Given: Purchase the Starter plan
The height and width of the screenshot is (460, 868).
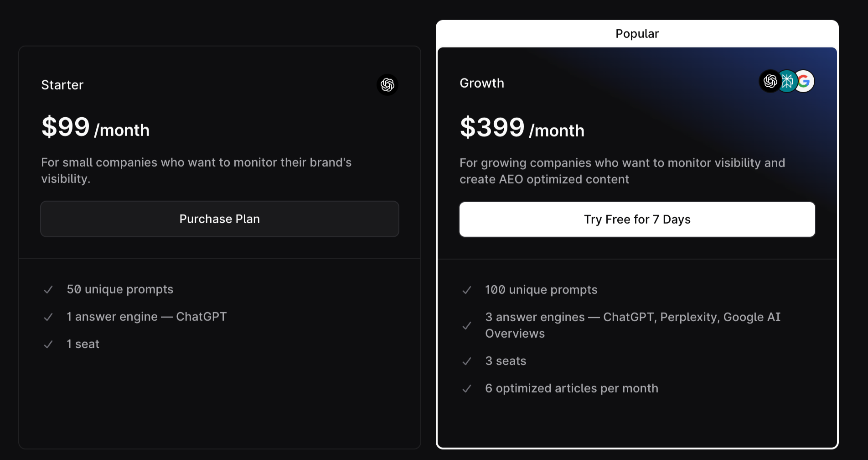Looking at the screenshot, I should (220, 219).
